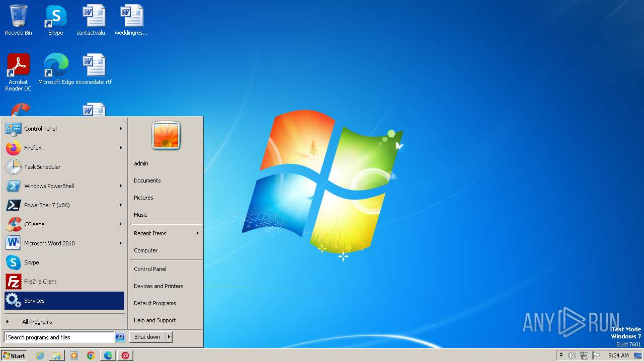Open the Recycle Bin desktop icon
This screenshot has width=644, height=362.
(18, 20)
